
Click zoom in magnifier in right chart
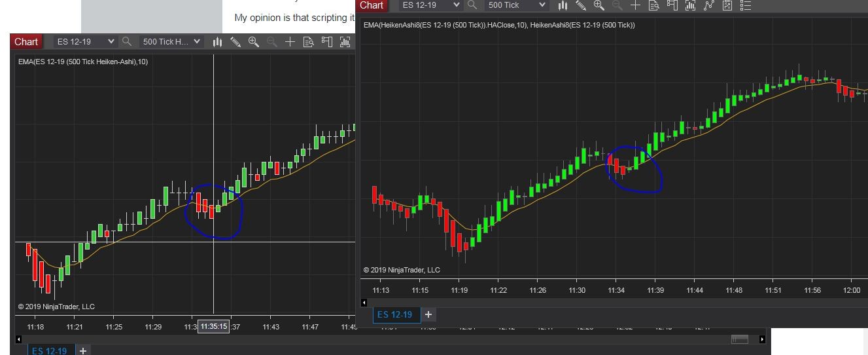tap(599, 5)
